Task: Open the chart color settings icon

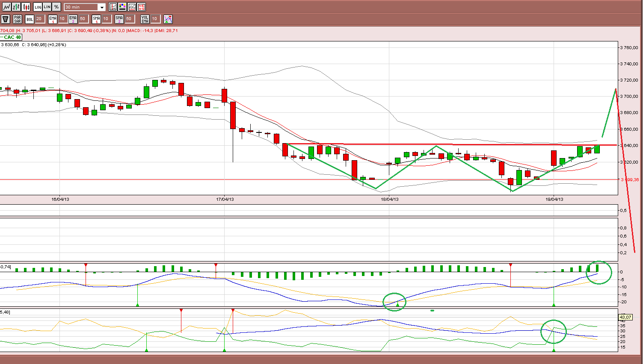Action: click(x=123, y=7)
